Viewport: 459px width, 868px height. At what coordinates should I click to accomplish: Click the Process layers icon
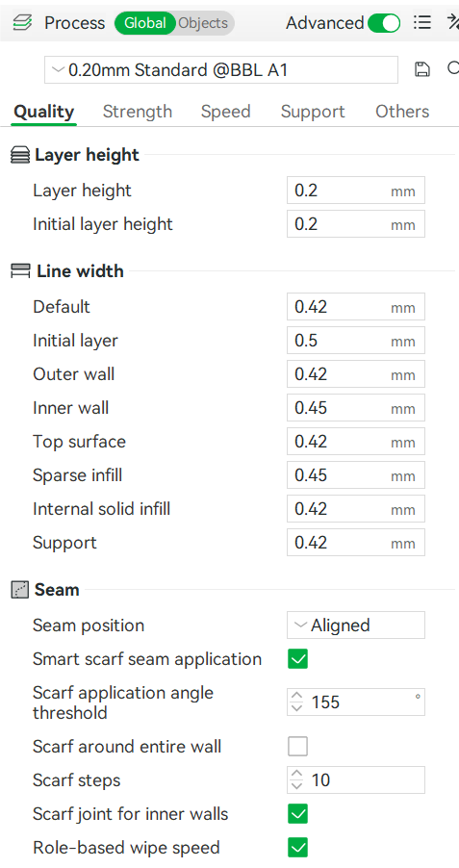(x=22, y=23)
